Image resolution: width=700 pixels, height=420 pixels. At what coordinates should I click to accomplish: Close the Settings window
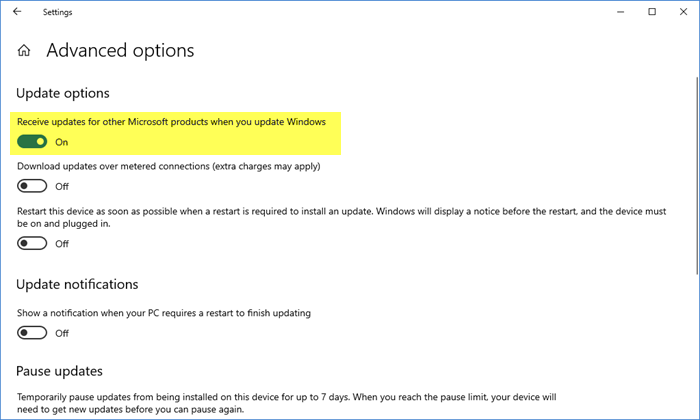(x=683, y=12)
